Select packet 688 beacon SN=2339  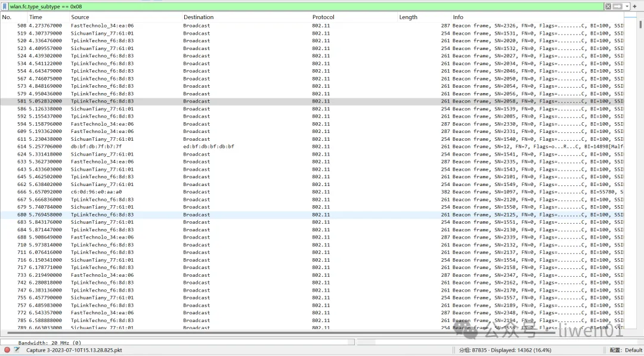click(312, 237)
